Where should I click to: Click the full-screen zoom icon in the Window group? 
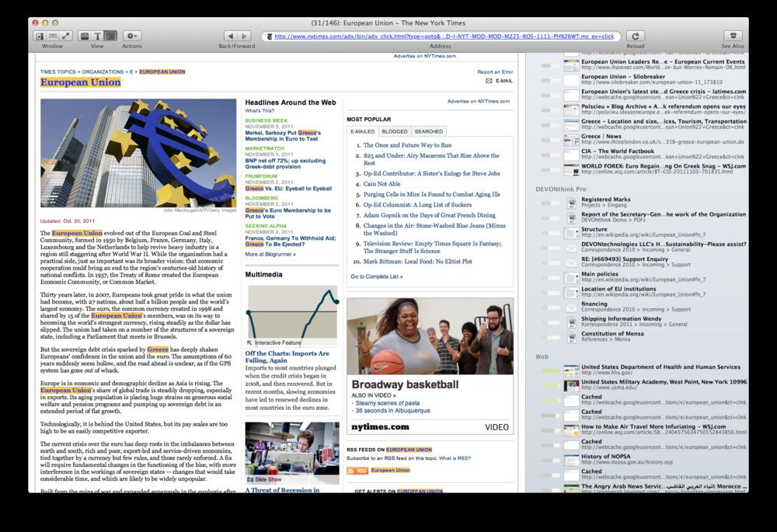click(65, 36)
